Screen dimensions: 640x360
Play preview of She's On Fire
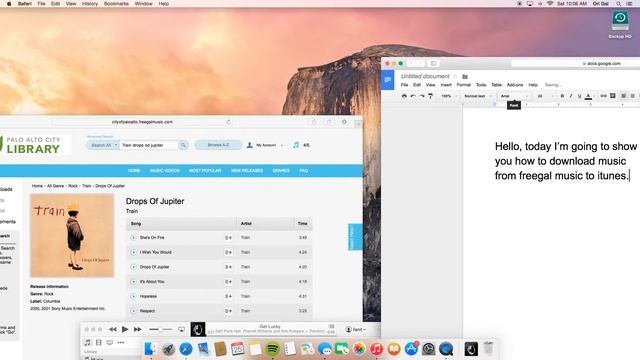click(x=133, y=238)
